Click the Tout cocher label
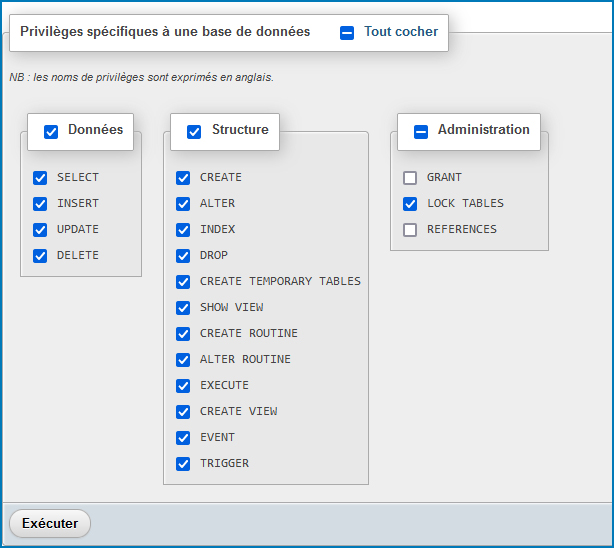The width and height of the screenshot is (614, 548). pos(401,31)
